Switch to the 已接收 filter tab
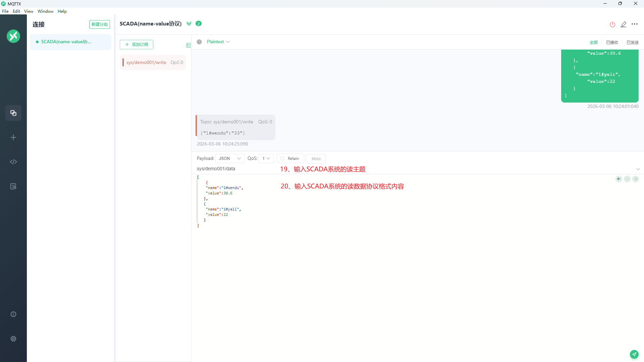 (x=612, y=42)
